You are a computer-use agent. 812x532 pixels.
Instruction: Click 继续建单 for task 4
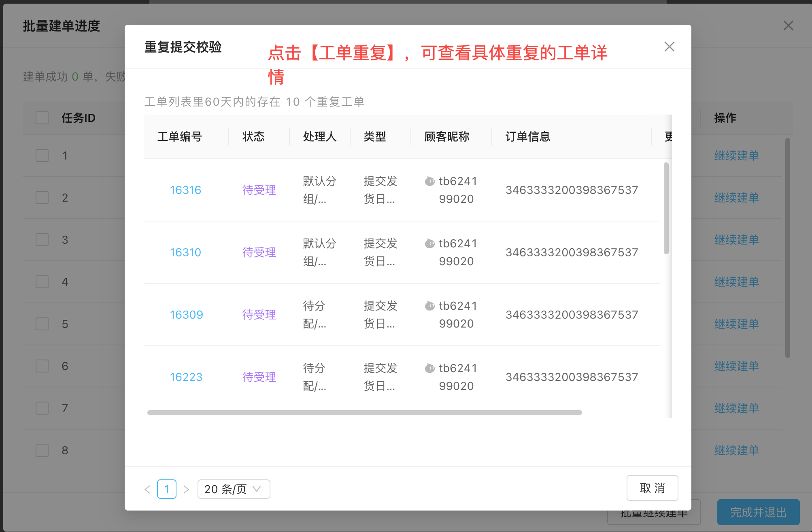pyautogui.click(x=736, y=282)
